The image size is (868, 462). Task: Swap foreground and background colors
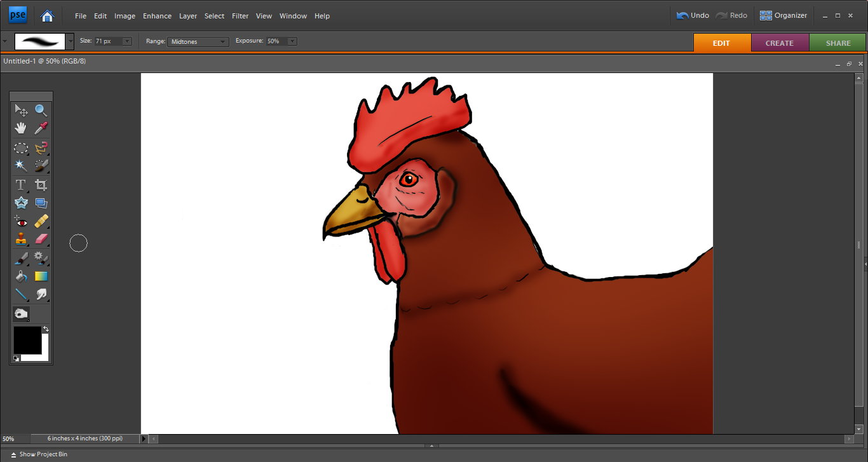point(46,329)
